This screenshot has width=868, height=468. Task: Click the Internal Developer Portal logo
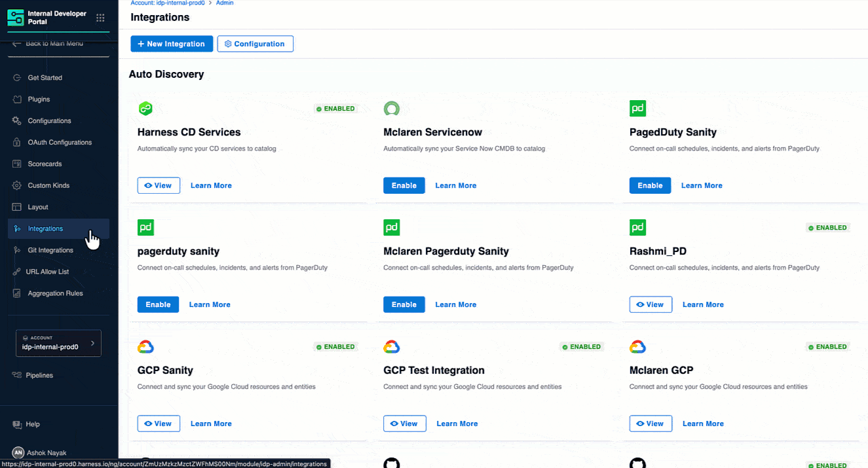pos(14,18)
